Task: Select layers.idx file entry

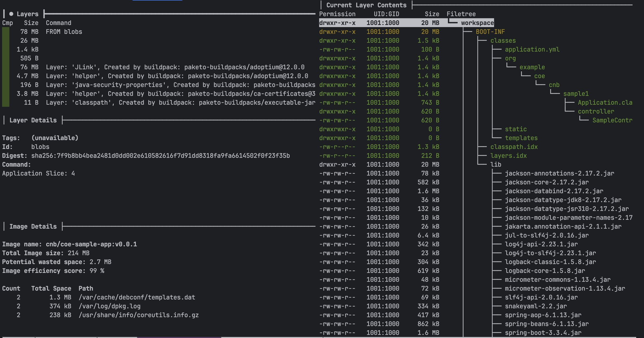Action: tap(508, 156)
